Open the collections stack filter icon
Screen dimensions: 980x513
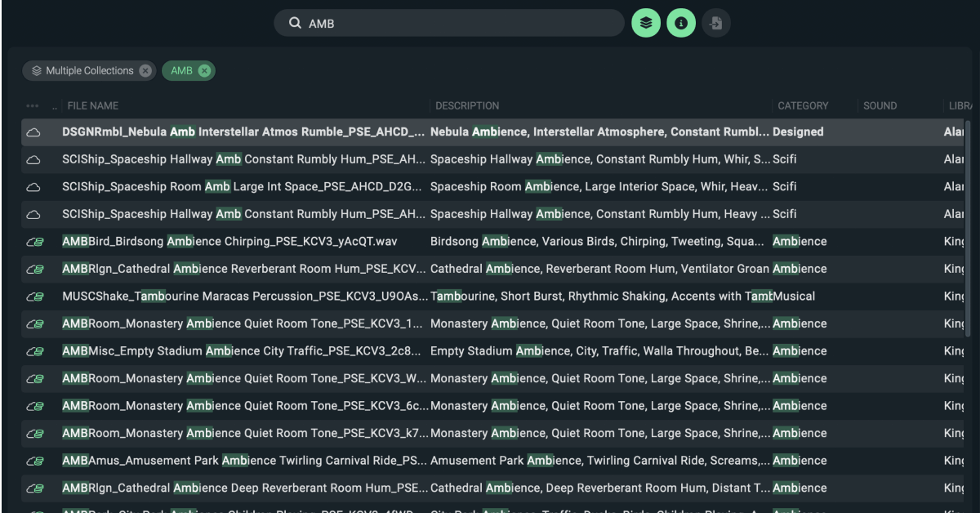tap(646, 23)
